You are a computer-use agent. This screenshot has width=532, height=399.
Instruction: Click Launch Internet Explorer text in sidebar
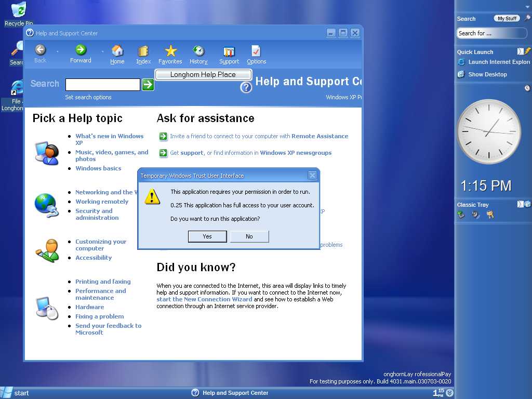click(x=499, y=62)
